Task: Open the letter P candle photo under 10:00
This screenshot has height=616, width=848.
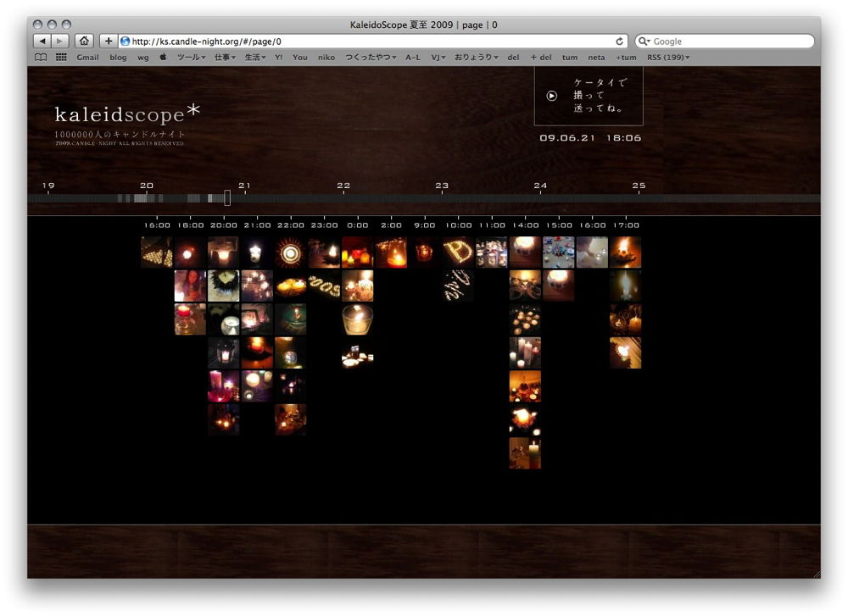Action: pos(459,253)
